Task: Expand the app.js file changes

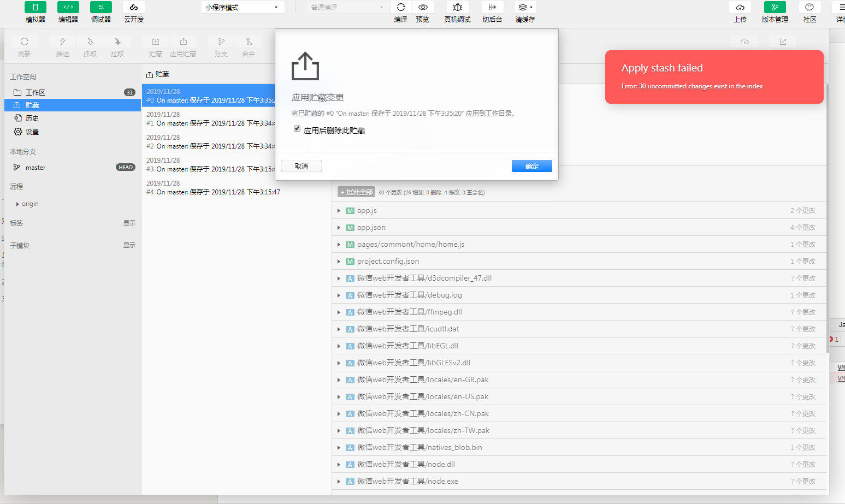Action: tap(339, 211)
